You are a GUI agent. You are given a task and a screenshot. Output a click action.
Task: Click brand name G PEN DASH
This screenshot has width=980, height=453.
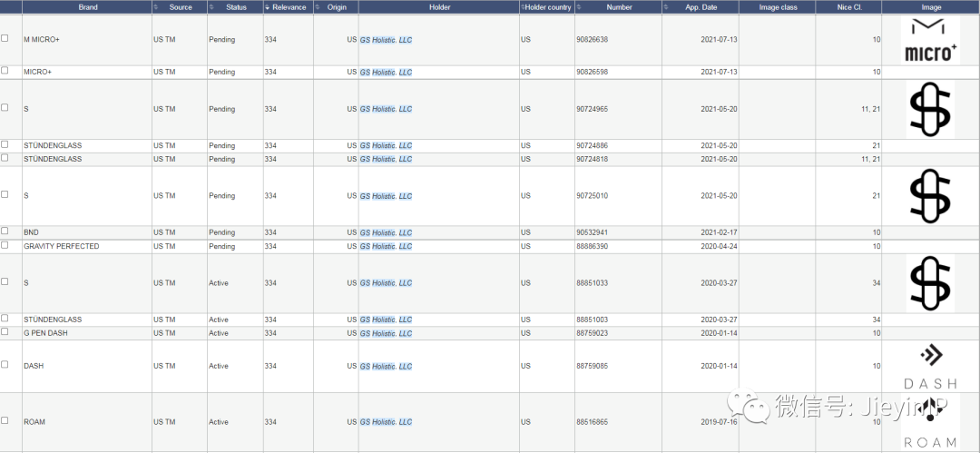45,333
